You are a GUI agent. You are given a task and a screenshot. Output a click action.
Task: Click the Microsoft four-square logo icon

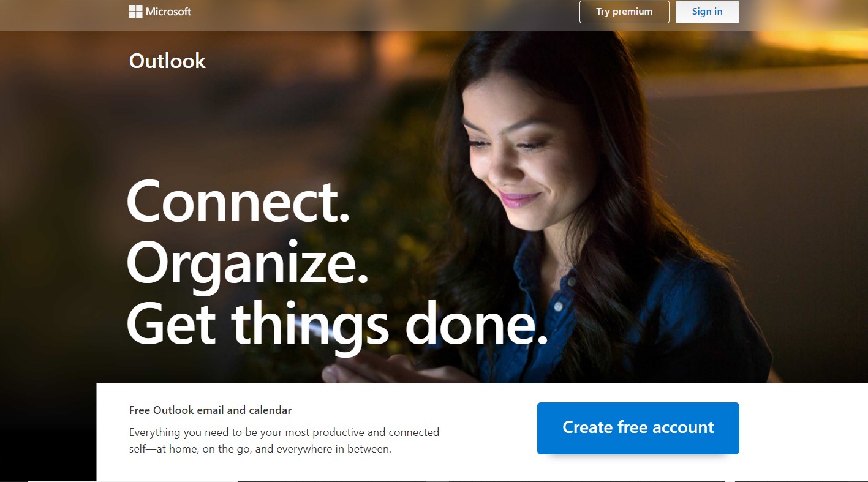(x=135, y=12)
